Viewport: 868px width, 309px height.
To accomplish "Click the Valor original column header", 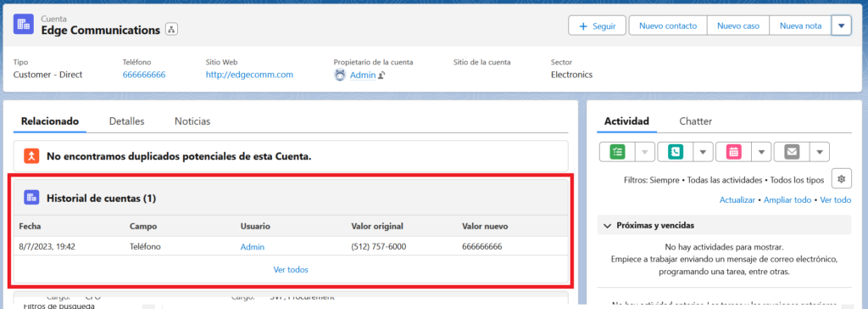I will [x=377, y=227].
